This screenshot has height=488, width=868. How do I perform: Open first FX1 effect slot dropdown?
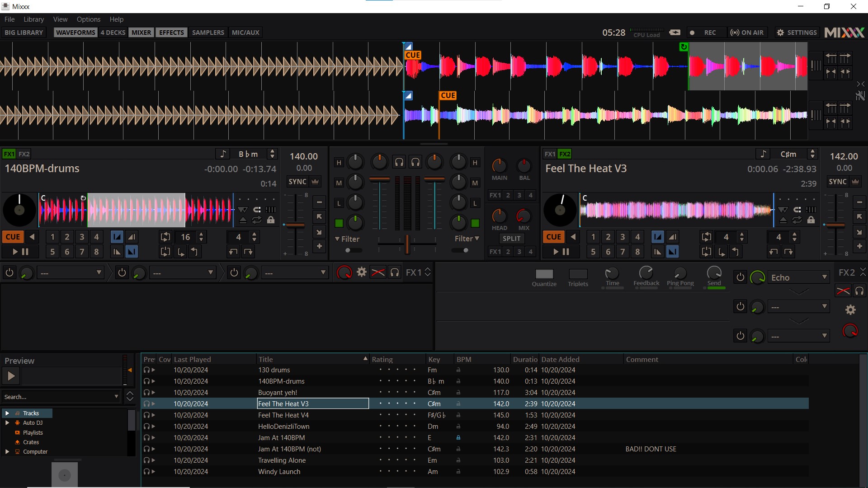pyautogui.click(x=71, y=273)
